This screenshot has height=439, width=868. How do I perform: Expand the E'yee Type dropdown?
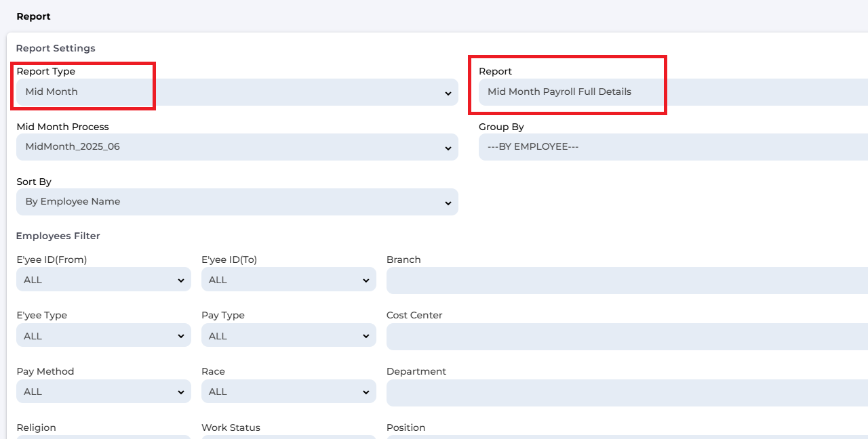[x=103, y=336]
